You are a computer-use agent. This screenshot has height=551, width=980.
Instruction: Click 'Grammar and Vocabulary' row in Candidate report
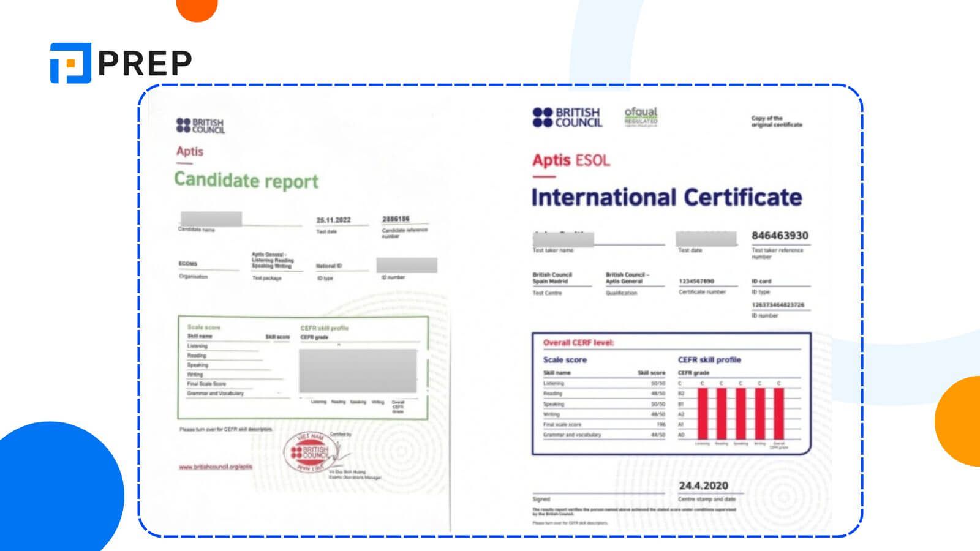pos(215,394)
